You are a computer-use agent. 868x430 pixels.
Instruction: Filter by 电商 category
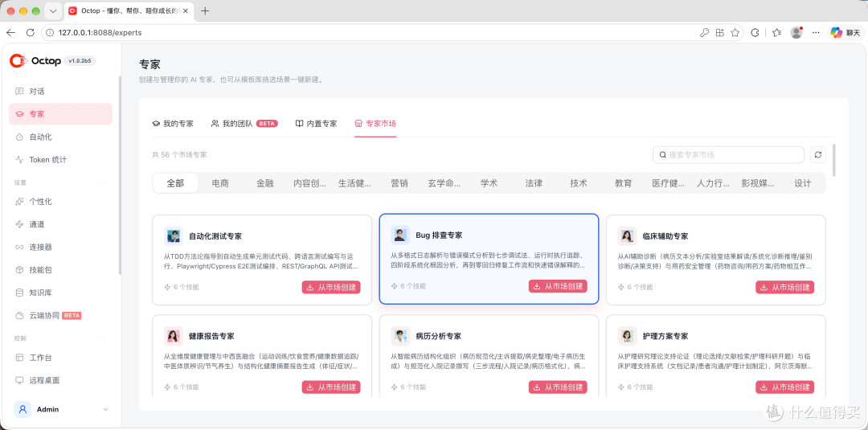(220, 183)
